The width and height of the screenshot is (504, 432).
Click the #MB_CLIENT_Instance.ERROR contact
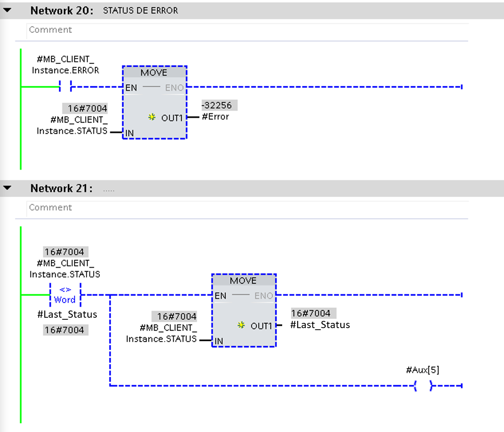coord(65,85)
